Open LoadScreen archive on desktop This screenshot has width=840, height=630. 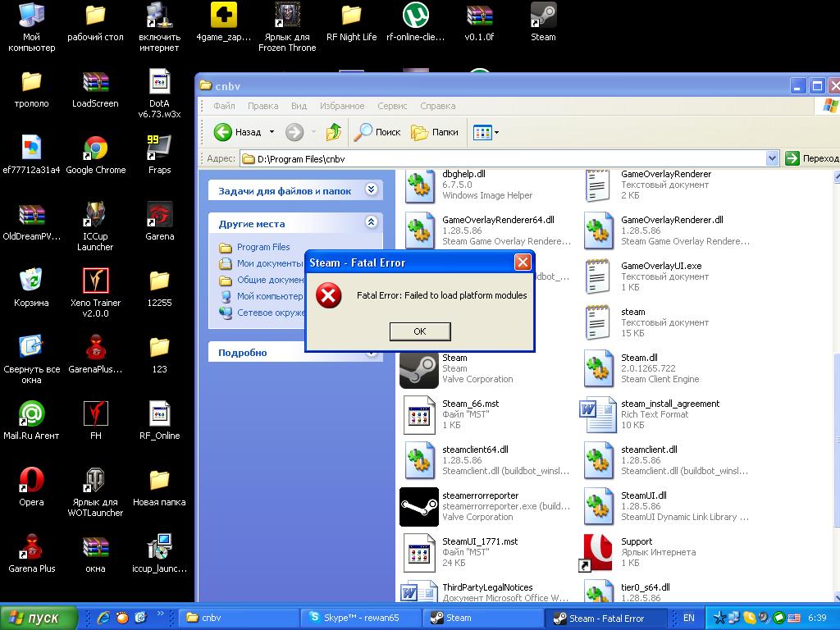(95, 89)
